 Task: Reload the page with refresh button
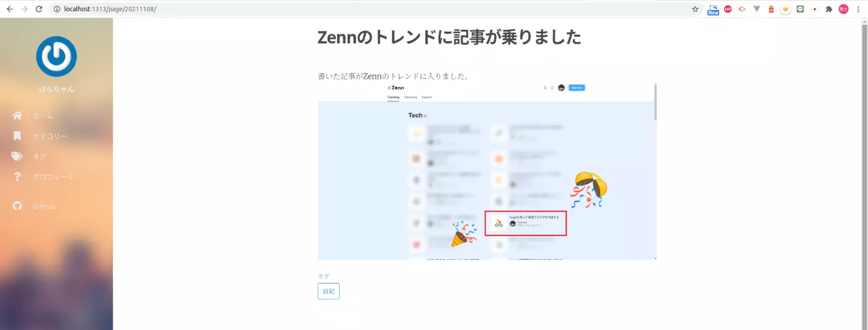click(39, 9)
